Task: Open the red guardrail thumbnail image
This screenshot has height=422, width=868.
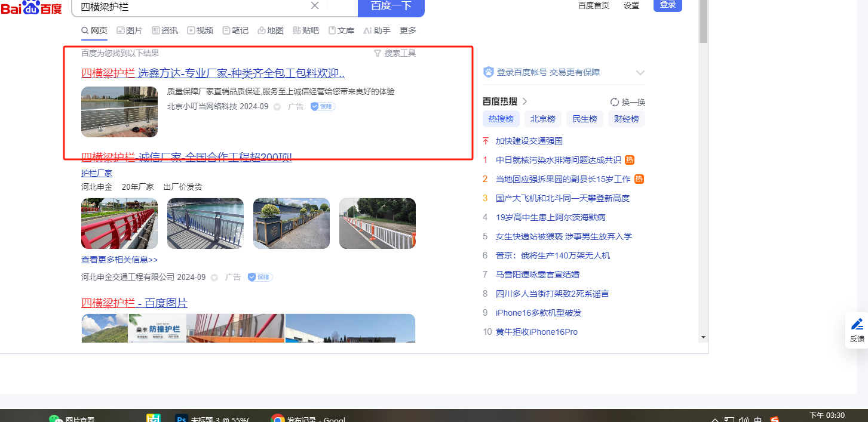Action: pos(119,223)
